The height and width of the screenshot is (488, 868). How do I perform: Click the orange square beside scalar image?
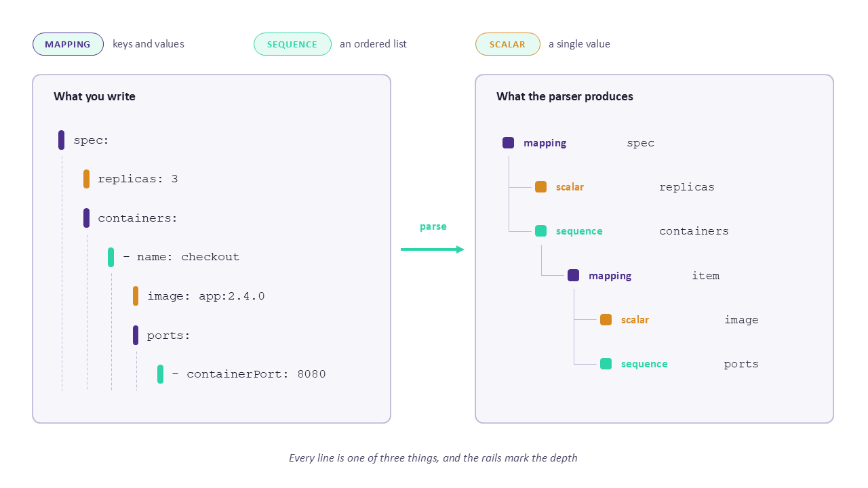[606, 320]
